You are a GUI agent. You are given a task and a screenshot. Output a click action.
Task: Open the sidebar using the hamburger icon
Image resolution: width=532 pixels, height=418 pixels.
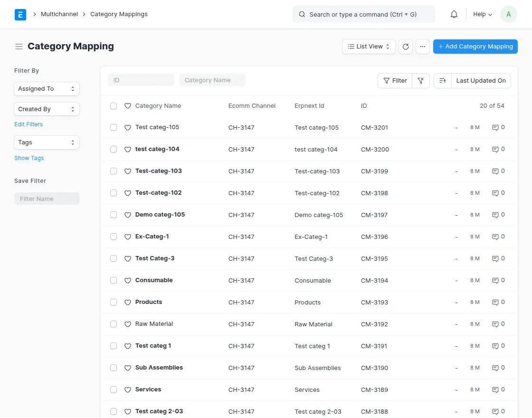point(19,47)
